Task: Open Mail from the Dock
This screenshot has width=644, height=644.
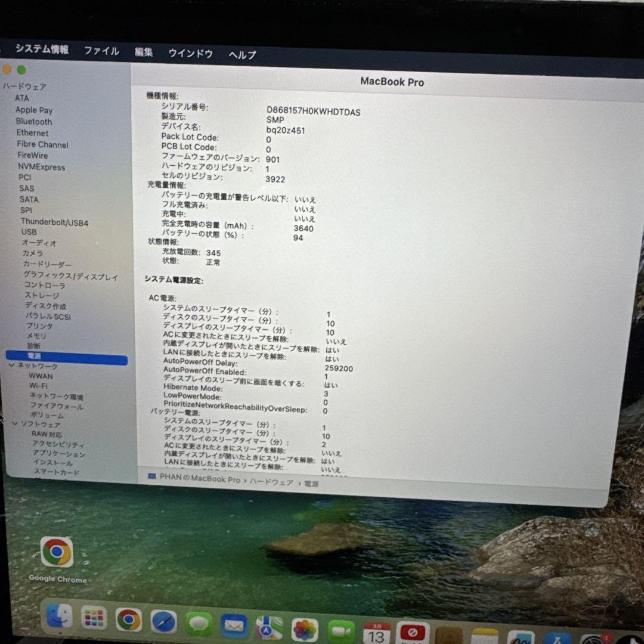Action: [234, 626]
